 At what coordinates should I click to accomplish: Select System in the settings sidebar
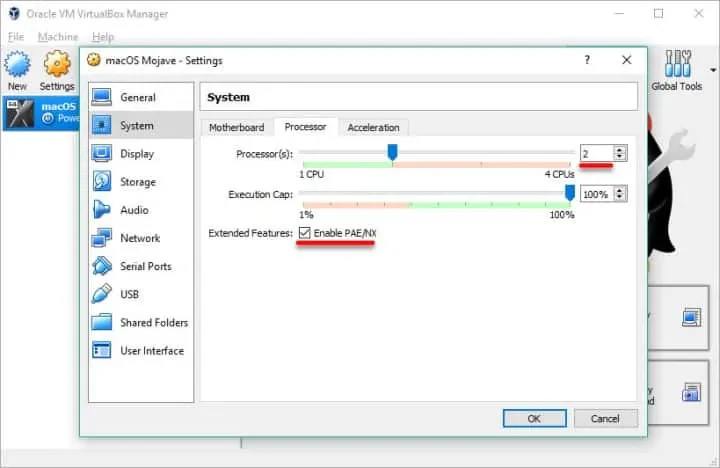[141, 125]
